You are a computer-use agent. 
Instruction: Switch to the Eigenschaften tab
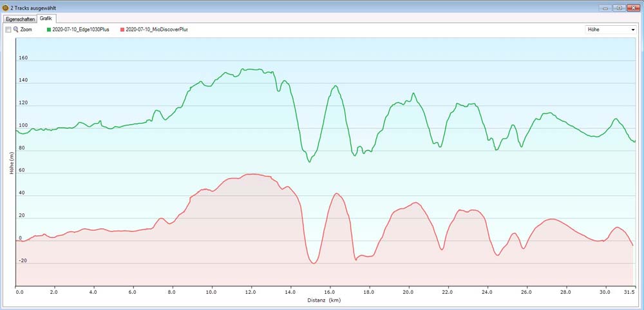tap(19, 19)
